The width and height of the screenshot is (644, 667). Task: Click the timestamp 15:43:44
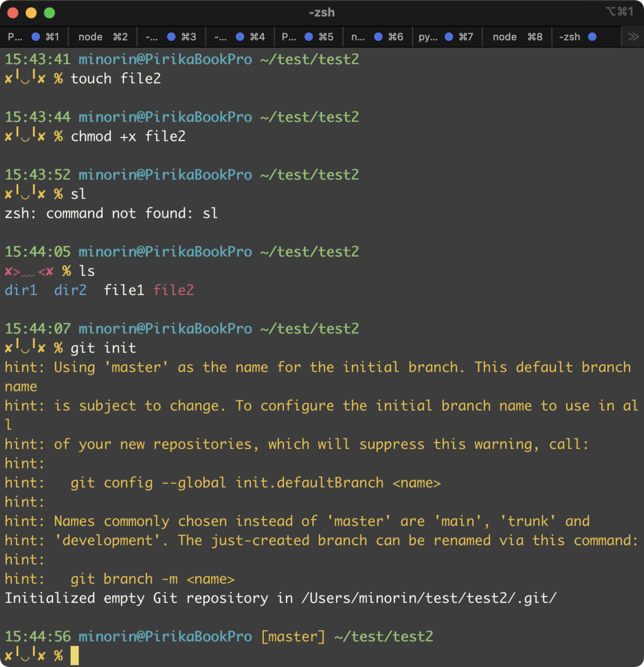point(38,117)
